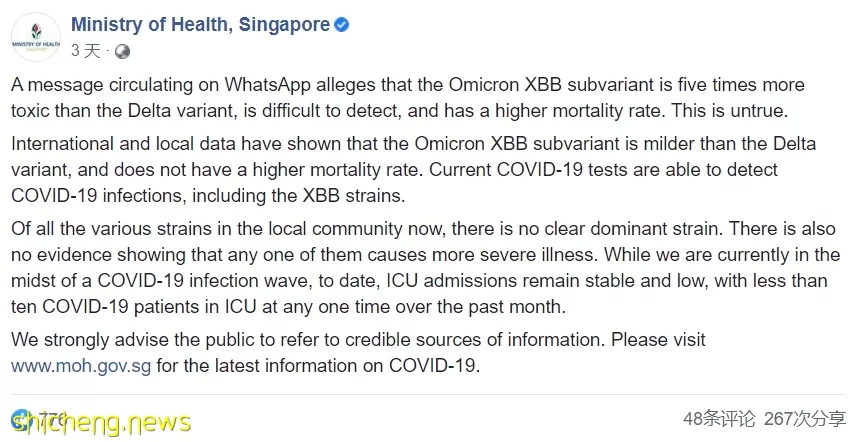Click the word WhatsApp in first paragraph
This screenshot has width=859, height=442.
pyautogui.click(x=268, y=85)
